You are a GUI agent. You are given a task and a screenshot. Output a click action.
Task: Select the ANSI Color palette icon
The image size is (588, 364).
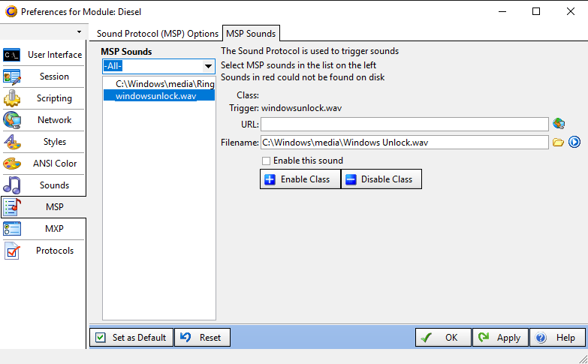tap(11, 164)
